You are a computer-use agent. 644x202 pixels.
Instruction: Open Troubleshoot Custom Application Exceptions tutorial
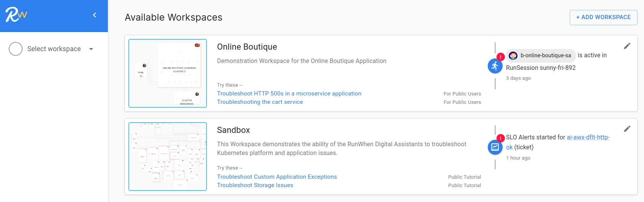[277, 177]
